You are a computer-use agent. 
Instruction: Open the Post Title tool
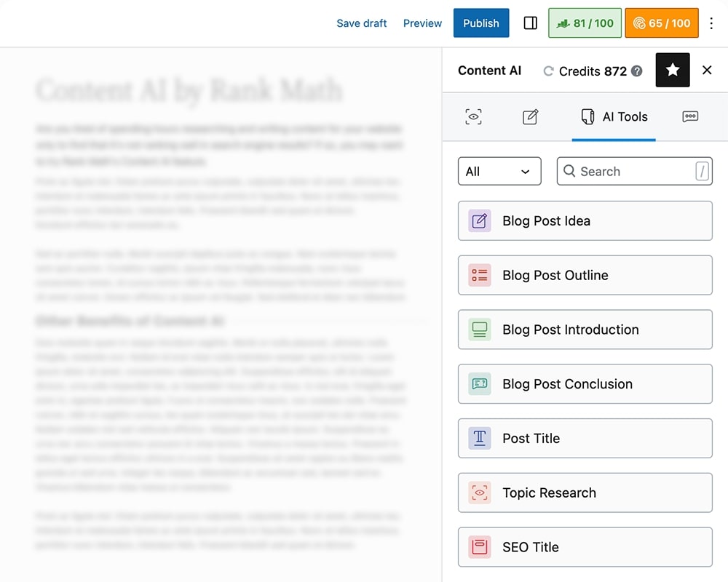point(585,438)
